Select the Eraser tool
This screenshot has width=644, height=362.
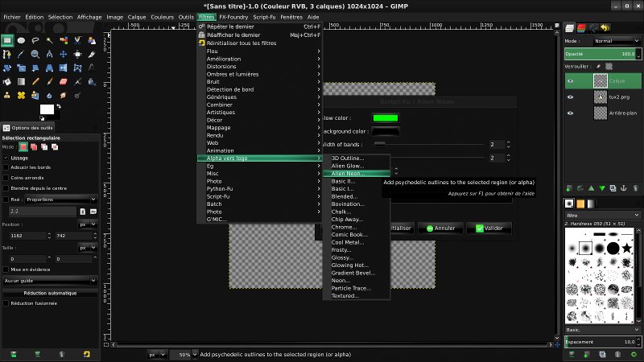[64, 82]
